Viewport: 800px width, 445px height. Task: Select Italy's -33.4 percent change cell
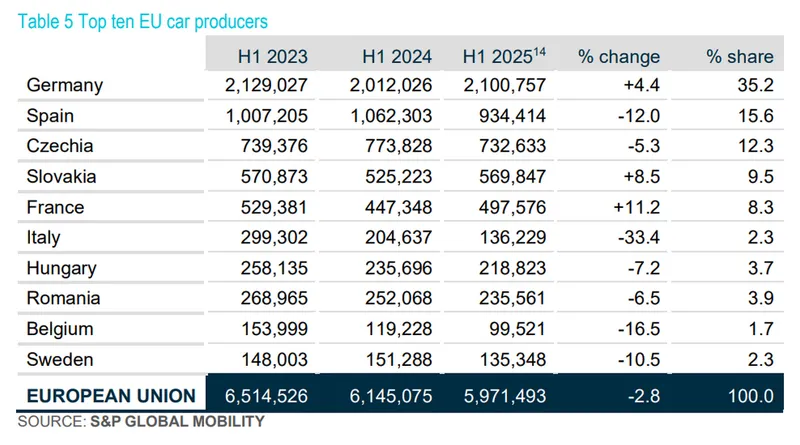tap(637, 238)
